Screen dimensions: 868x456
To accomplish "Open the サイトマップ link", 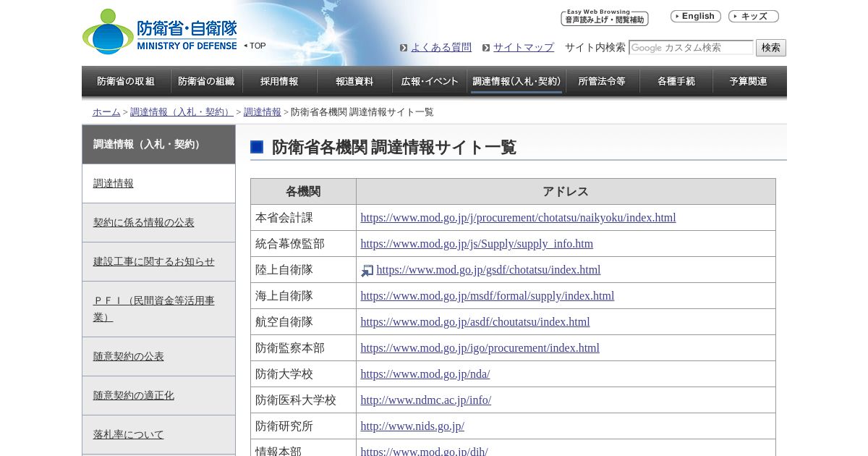I will tap(524, 47).
